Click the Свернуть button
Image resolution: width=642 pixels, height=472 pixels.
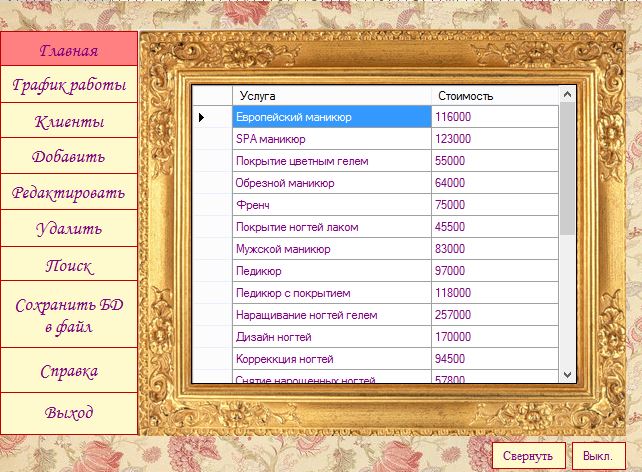coord(528,456)
